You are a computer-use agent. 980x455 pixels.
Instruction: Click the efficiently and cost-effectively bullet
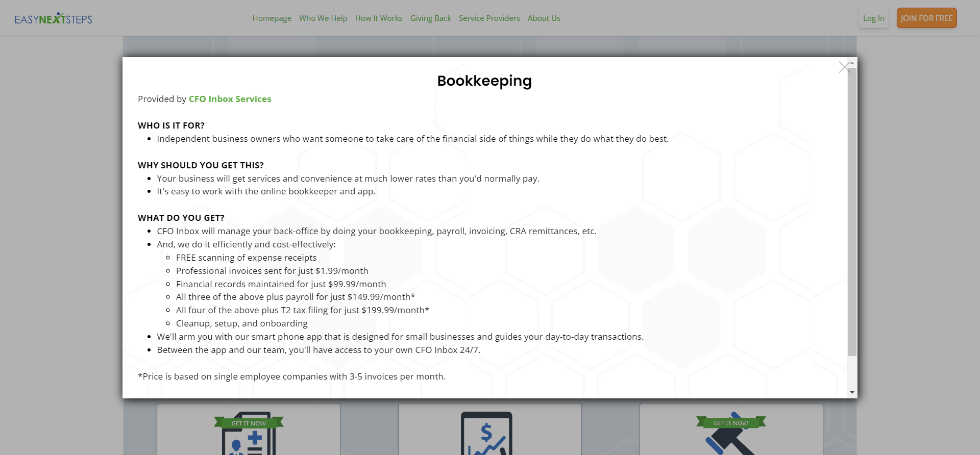pyautogui.click(x=246, y=244)
